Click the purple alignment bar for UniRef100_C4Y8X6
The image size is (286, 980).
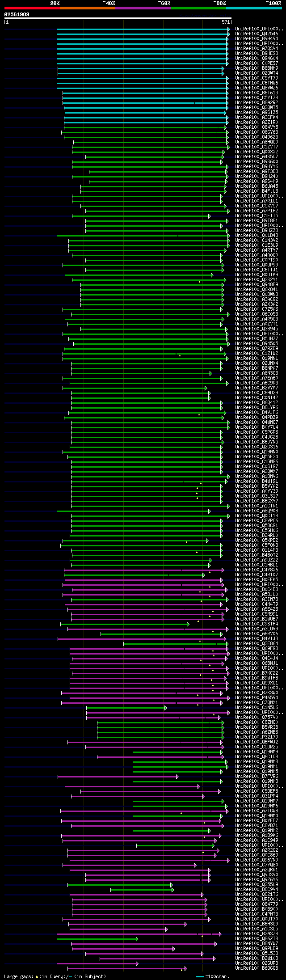click(143, 570)
